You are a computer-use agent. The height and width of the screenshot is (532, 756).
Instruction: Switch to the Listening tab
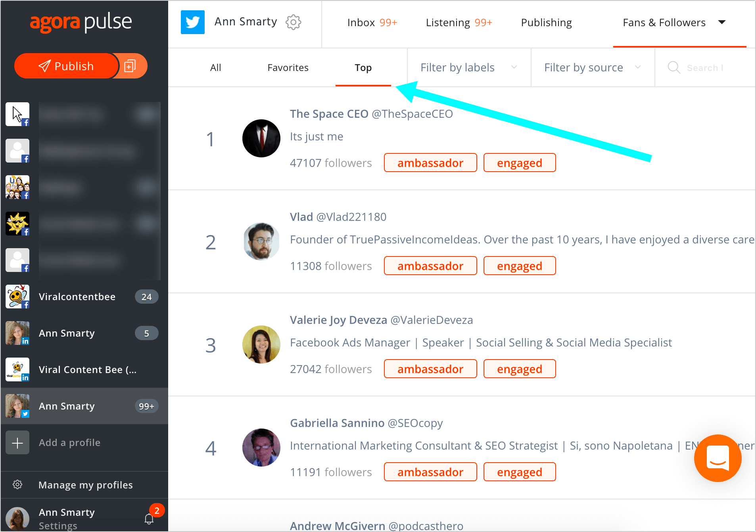[459, 23]
